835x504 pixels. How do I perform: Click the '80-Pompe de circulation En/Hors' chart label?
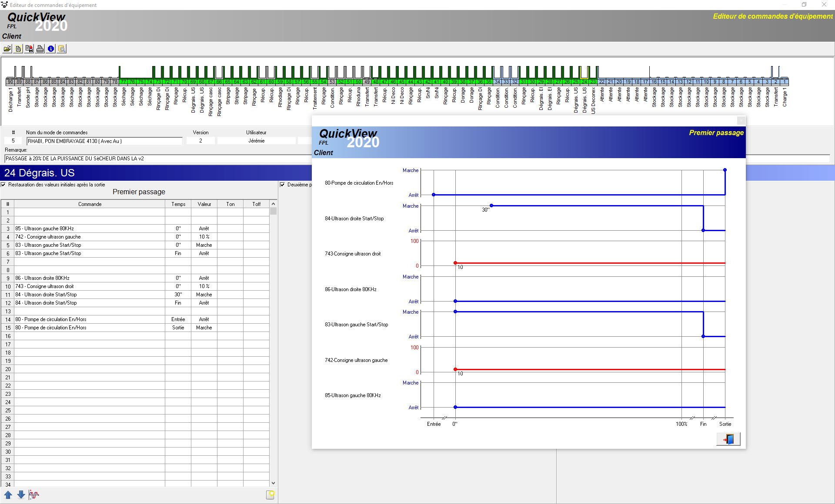359,183
